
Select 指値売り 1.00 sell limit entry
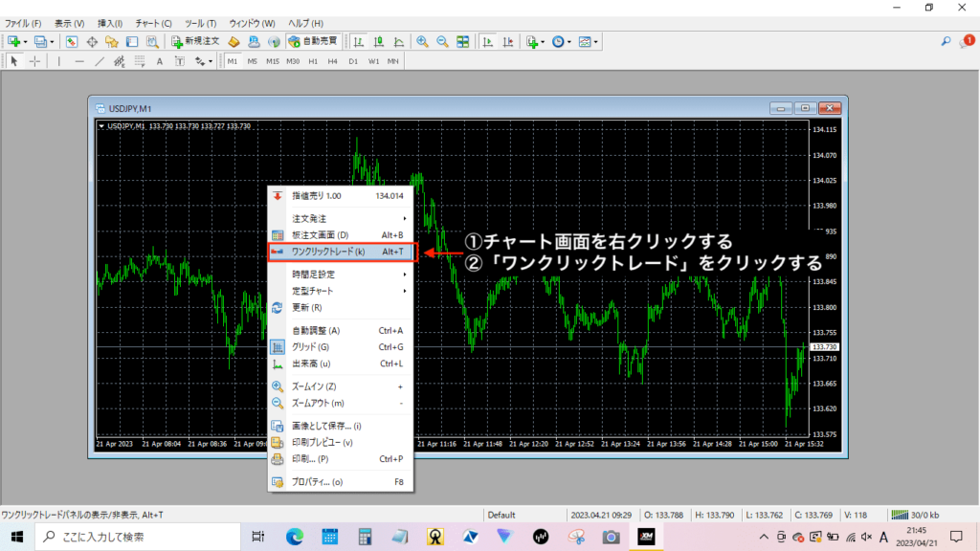pos(342,196)
